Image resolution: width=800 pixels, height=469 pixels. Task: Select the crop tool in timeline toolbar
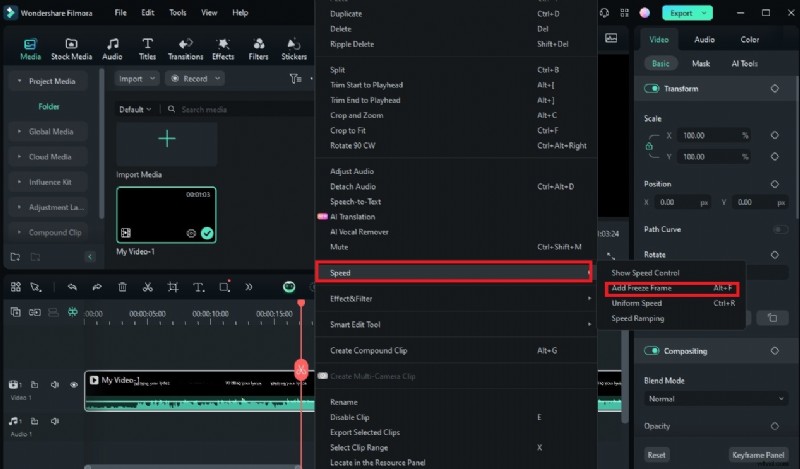[173, 287]
